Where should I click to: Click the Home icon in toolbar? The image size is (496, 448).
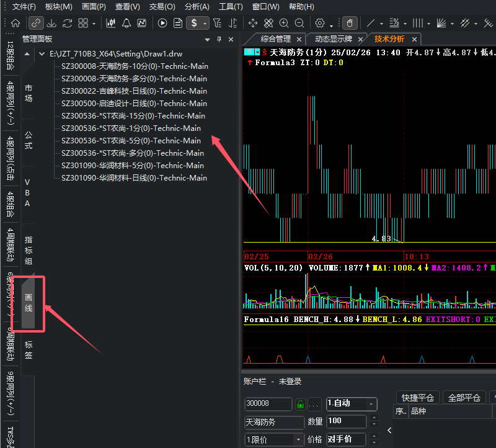[15, 23]
